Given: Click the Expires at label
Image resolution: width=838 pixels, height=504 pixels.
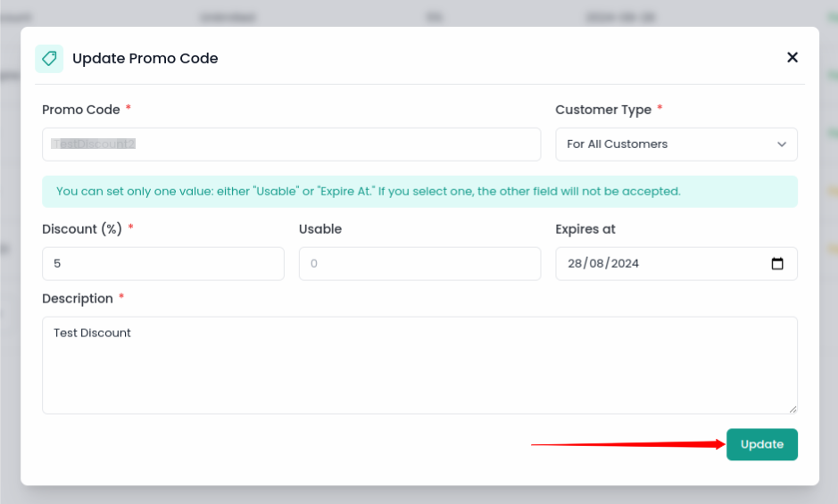Looking at the screenshot, I should pos(585,229).
